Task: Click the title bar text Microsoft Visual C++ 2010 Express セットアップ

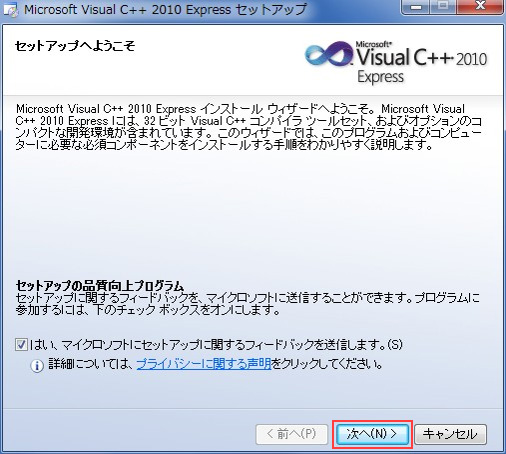Action: click(165, 9)
